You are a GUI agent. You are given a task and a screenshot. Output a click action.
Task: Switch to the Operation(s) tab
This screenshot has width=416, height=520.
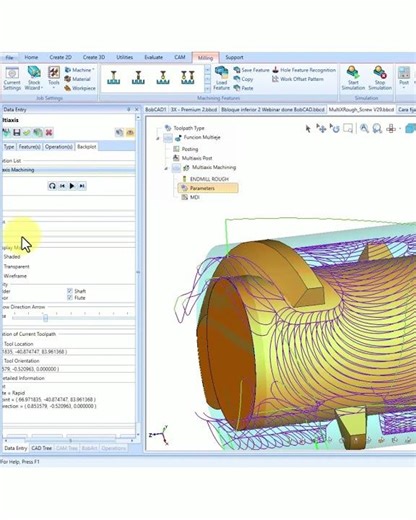coord(59,147)
